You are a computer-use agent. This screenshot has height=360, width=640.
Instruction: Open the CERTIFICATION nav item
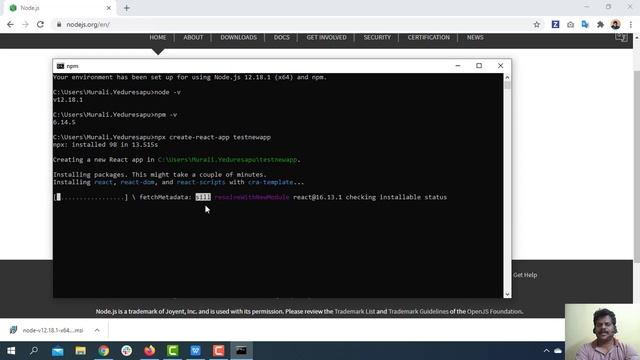[x=429, y=37]
